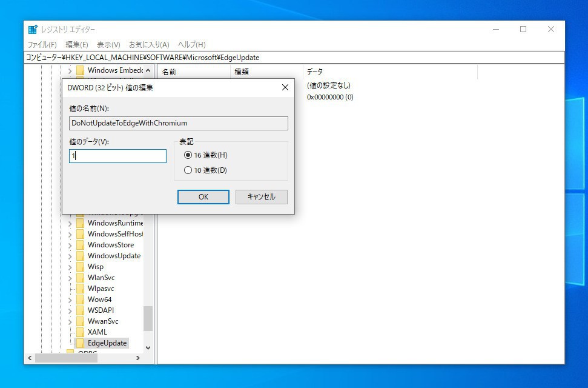Click the WindowsSelfHost folder icon
Viewport: 588px width, 388px height.
(x=80, y=233)
